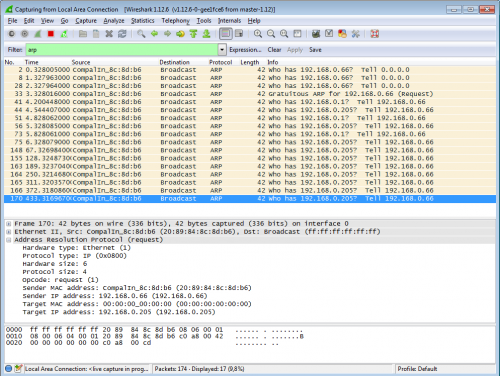Open the Analyze menu

click(114, 21)
